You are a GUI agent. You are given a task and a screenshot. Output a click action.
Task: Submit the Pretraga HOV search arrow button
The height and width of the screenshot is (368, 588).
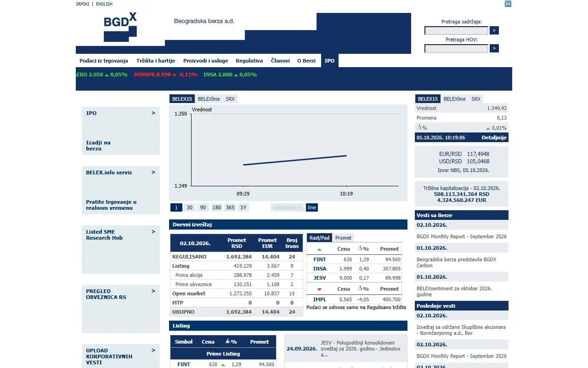[494, 48]
